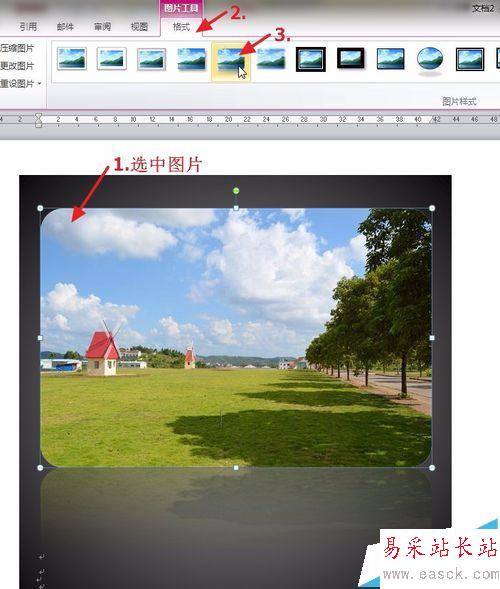Click the bottom-middle sizing handle
The width and height of the screenshot is (500, 589).
[236, 468]
